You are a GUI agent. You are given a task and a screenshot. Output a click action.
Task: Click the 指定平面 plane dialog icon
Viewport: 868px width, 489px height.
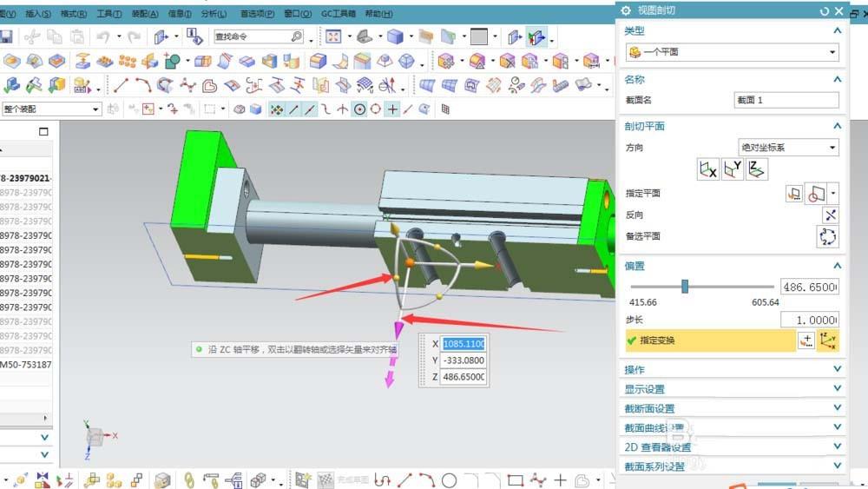click(x=794, y=194)
